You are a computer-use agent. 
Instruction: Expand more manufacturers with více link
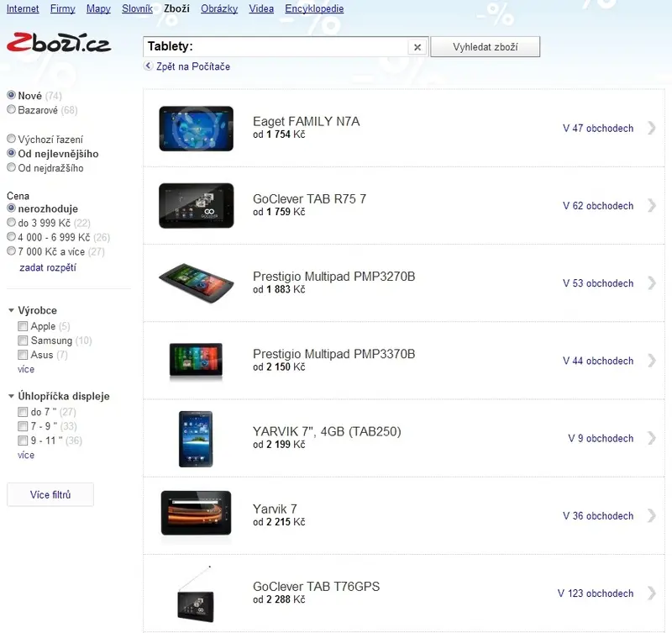[x=26, y=369]
